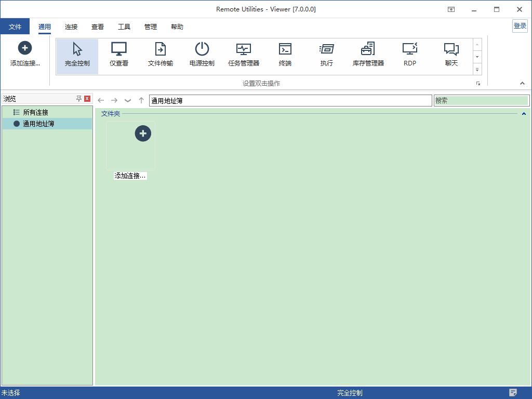Collapse the ribbon using the chevron on the right
This screenshot has height=399, width=532.
tap(523, 83)
